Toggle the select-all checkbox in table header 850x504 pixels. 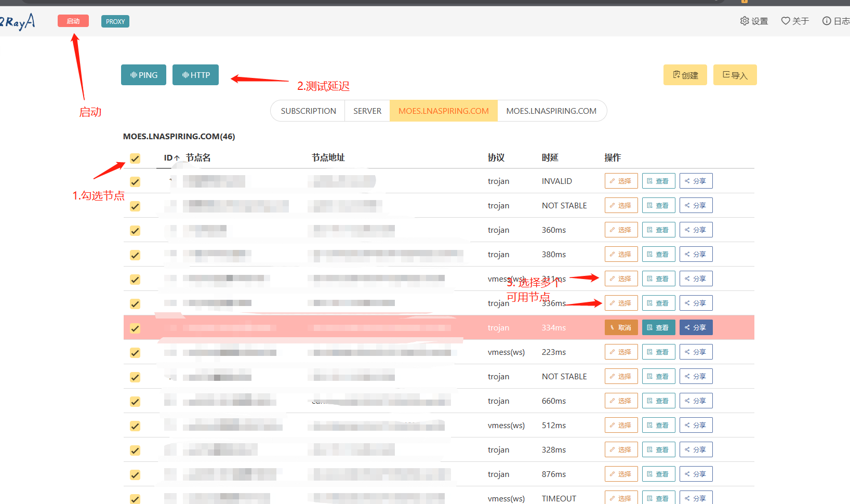pyautogui.click(x=135, y=158)
